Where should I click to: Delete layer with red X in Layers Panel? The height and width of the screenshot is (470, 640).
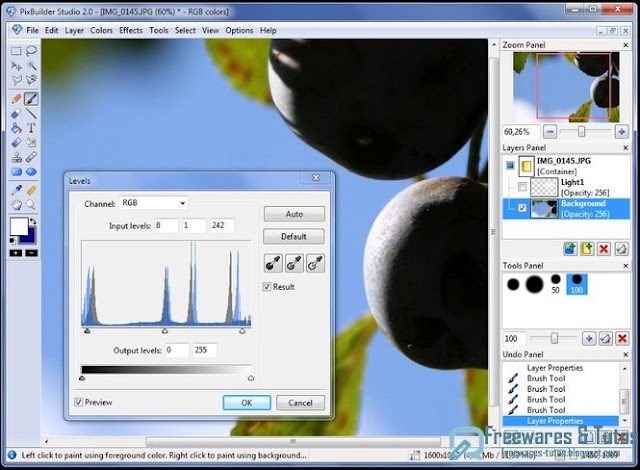pyautogui.click(x=604, y=248)
